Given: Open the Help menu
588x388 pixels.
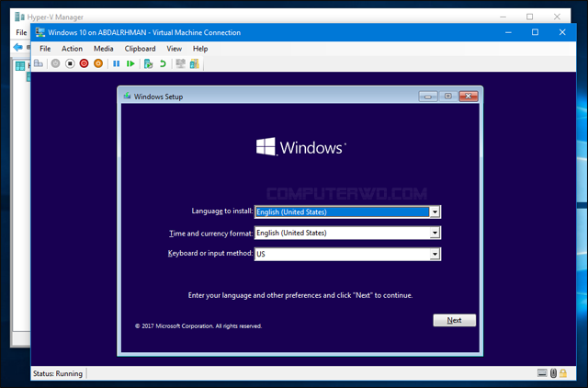Looking at the screenshot, I should [x=200, y=49].
